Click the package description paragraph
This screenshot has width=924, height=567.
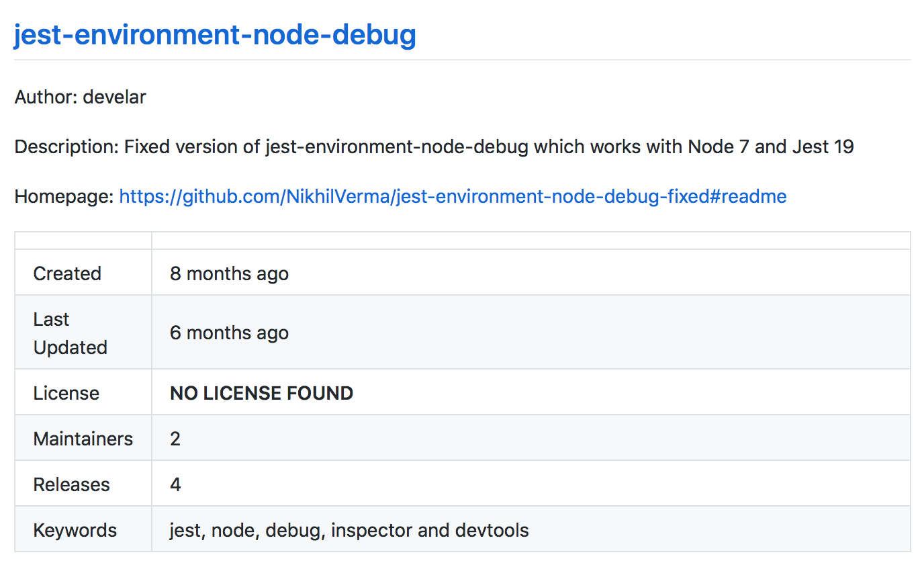pos(434,146)
